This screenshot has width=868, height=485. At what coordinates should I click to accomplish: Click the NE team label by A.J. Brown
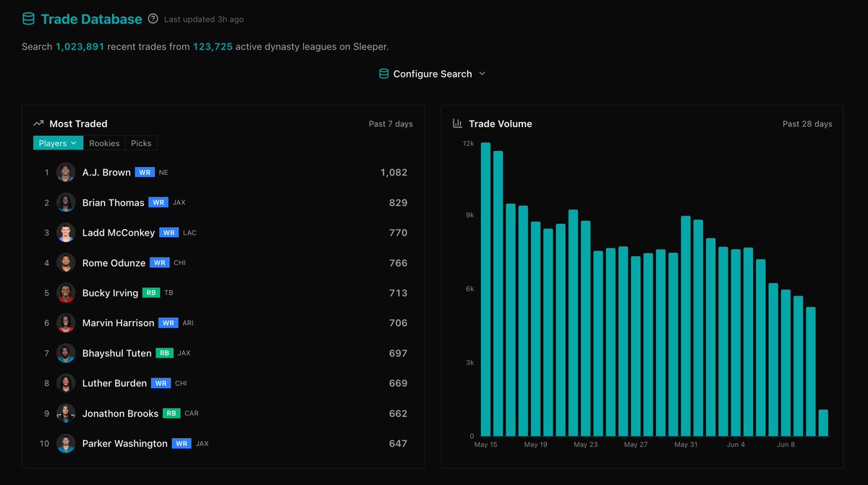click(x=163, y=173)
